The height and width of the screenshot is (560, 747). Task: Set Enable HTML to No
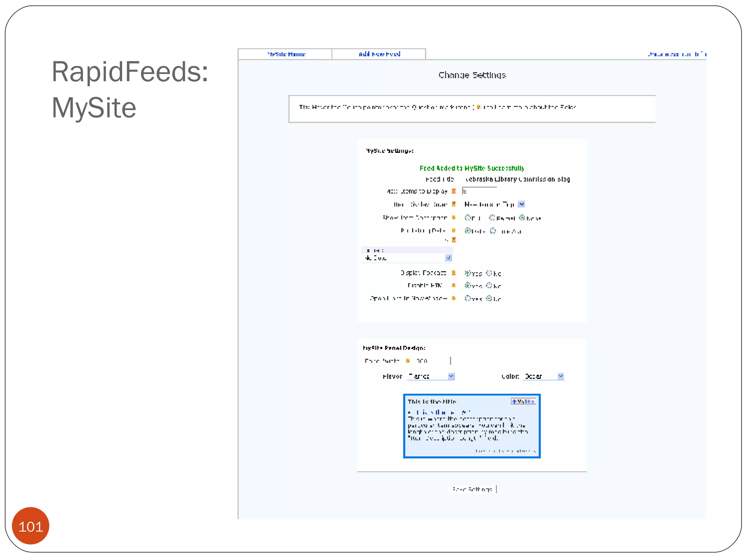[489, 285]
